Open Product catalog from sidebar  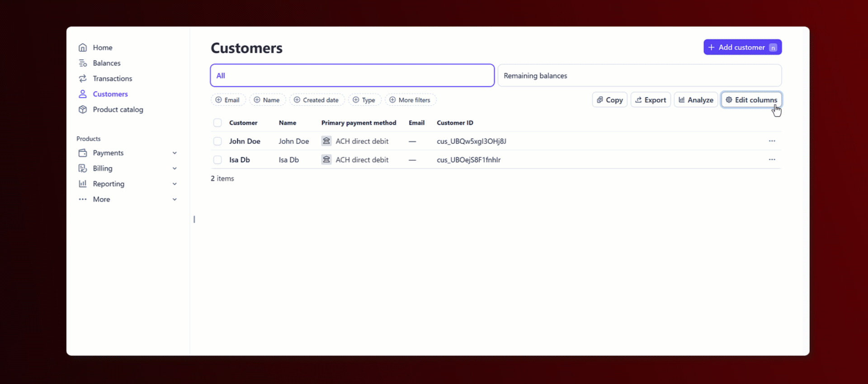118,109
